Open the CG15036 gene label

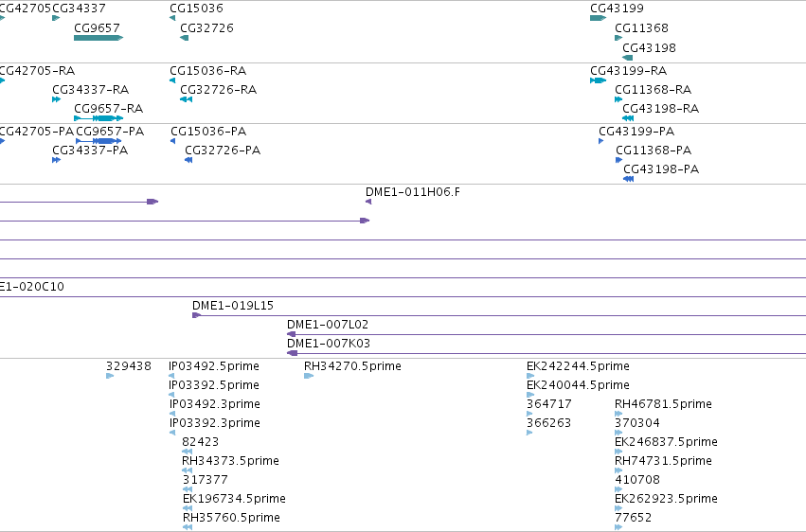[196, 9]
